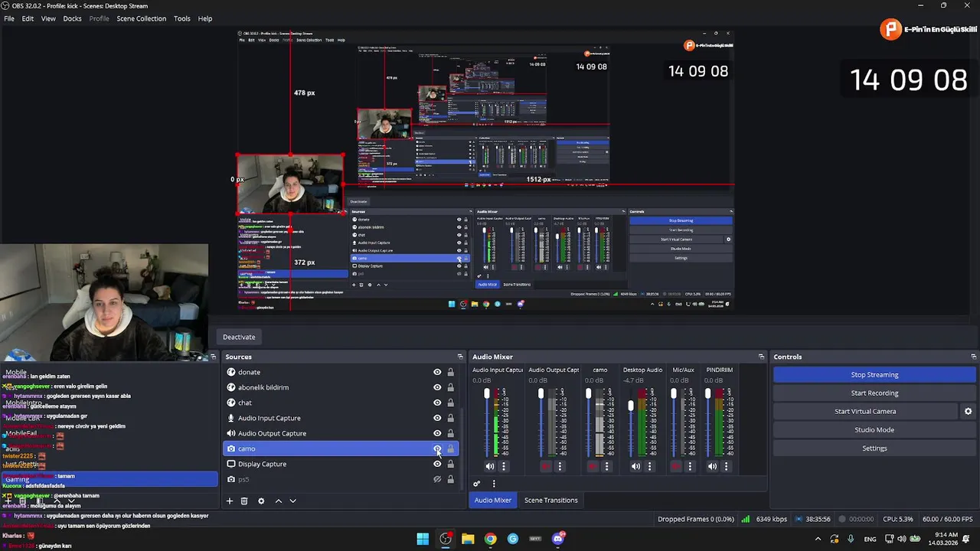
Task: Click Deactivate button
Action: pyautogui.click(x=239, y=337)
